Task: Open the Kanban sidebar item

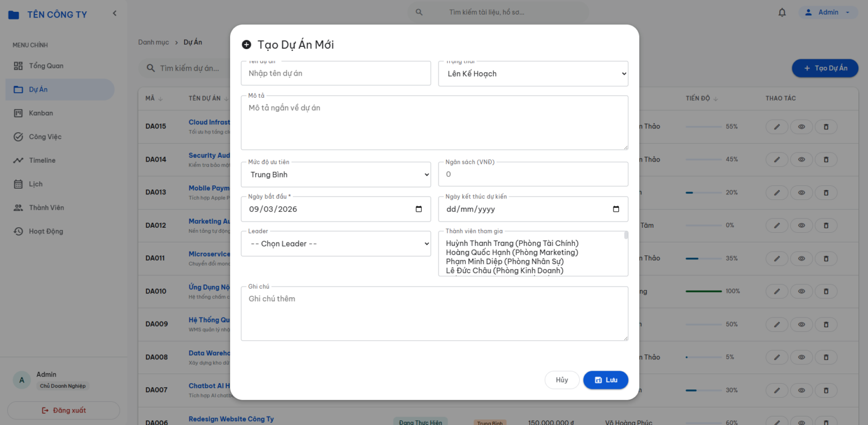Action: tap(60, 113)
